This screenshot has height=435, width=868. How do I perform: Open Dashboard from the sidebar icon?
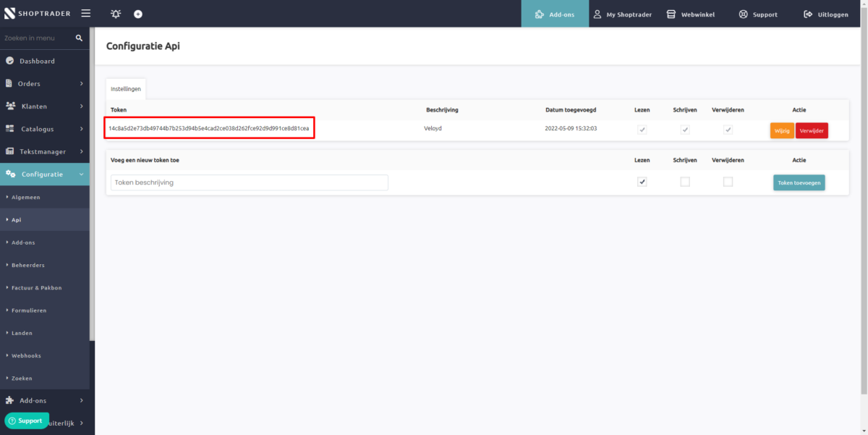10,61
